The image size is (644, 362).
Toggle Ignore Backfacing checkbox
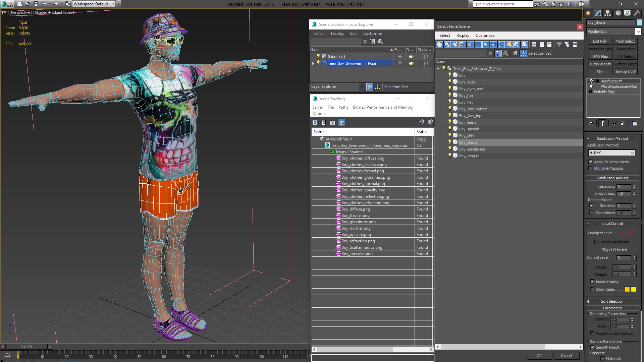click(x=596, y=242)
